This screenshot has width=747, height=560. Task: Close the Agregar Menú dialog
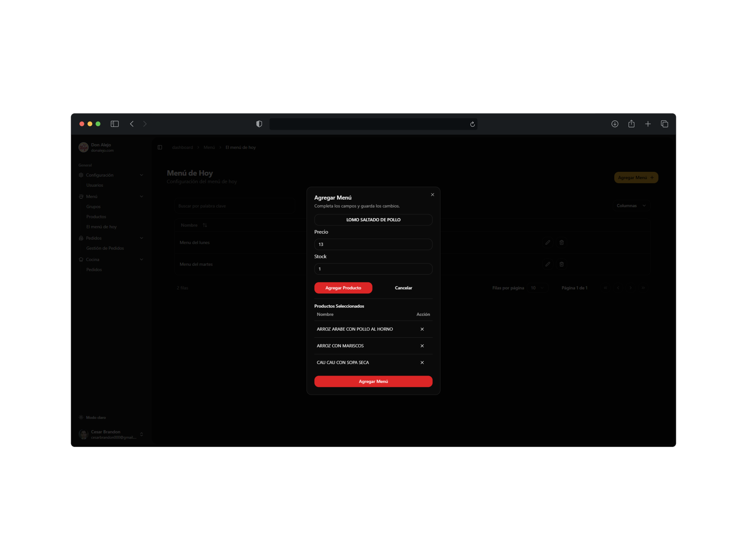[432, 195]
